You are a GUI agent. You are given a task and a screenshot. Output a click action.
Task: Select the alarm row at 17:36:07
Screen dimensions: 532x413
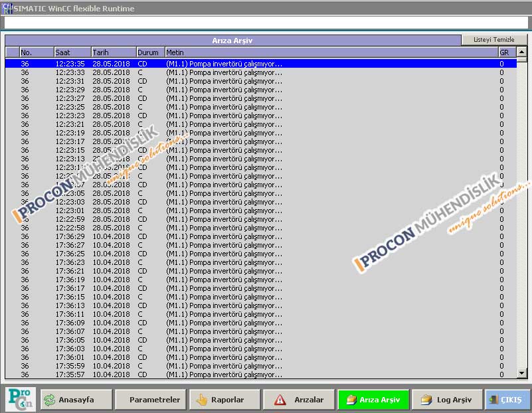pyautogui.click(x=260, y=331)
